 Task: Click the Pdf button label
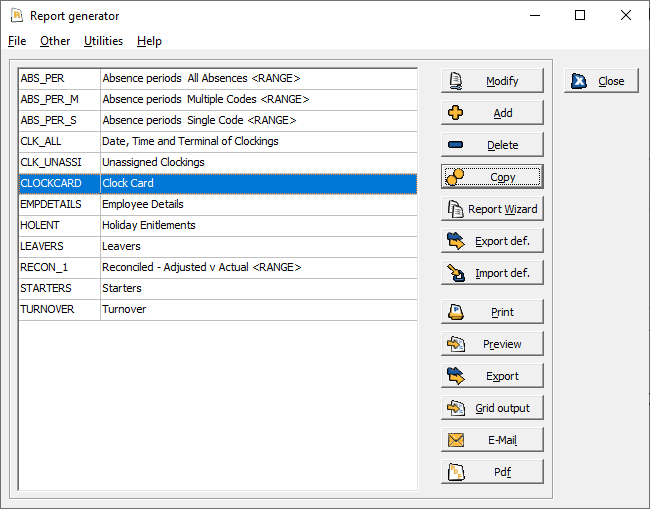pyautogui.click(x=502, y=472)
